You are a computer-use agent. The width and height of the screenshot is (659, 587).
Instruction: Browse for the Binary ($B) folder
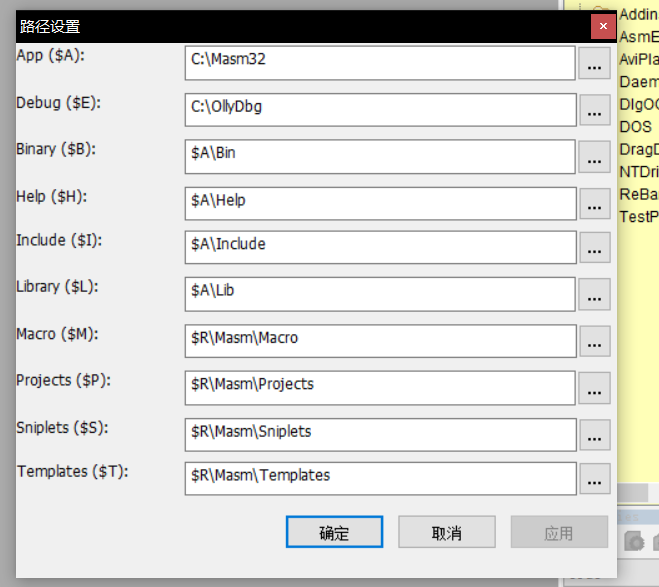click(x=595, y=157)
